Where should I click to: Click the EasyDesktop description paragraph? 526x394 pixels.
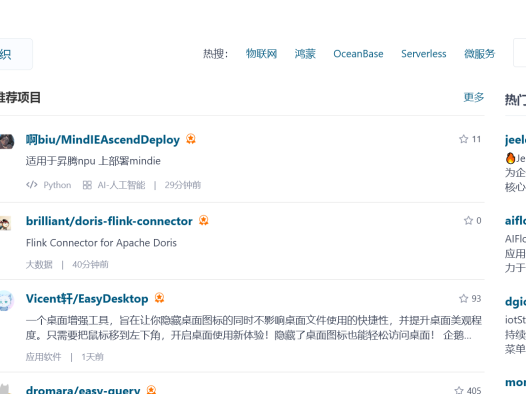coord(254,328)
